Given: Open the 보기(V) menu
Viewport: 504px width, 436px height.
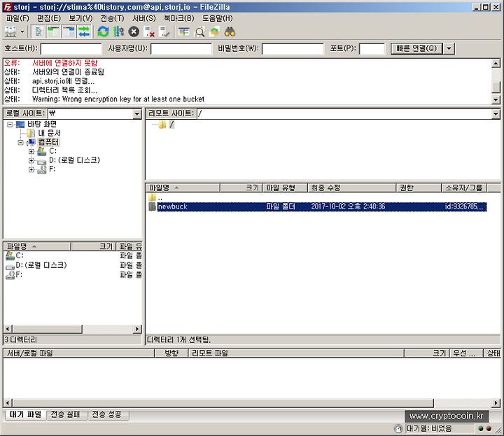Looking at the screenshot, I should pyautogui.click(x=80, y=18).
